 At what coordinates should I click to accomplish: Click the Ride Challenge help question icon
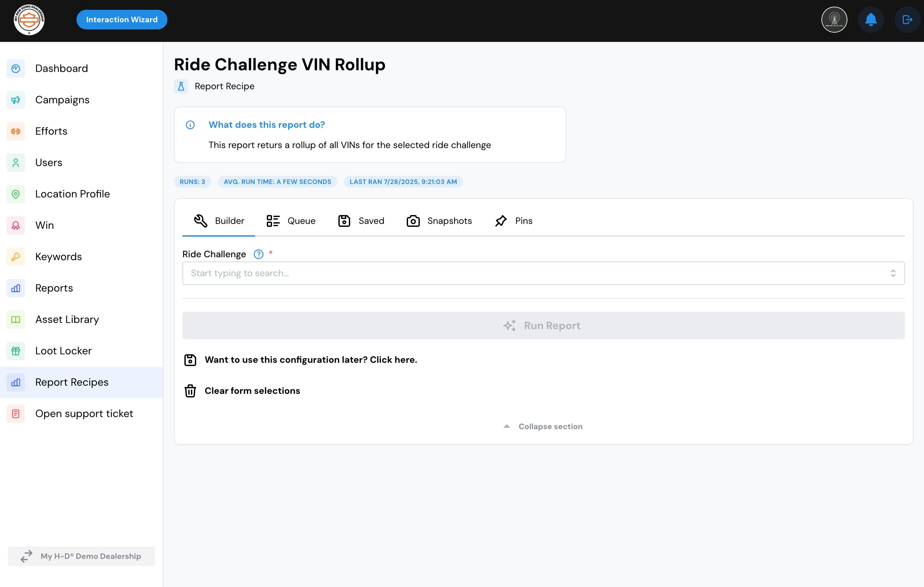click(258, 254)
